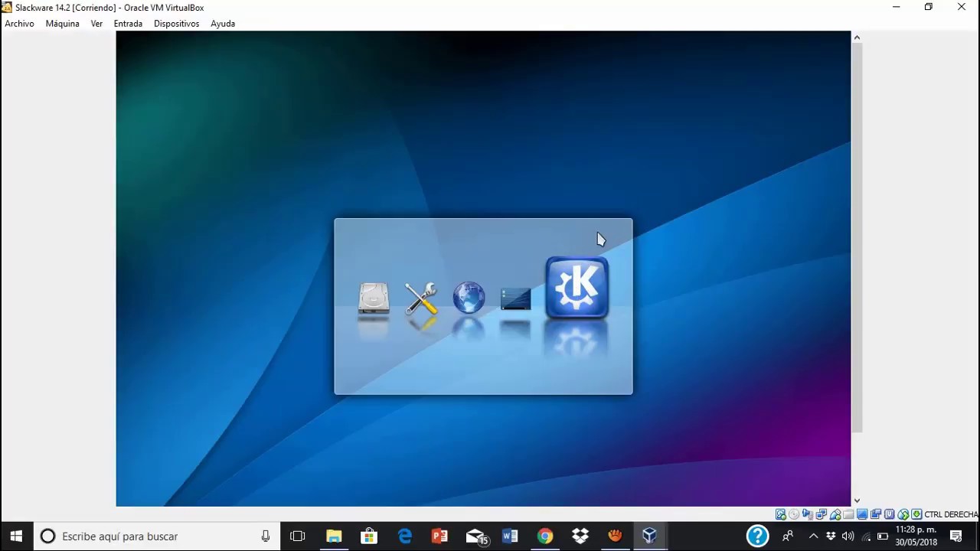Click the keyboard capture green arrow icon

click(x=916, y=514)
